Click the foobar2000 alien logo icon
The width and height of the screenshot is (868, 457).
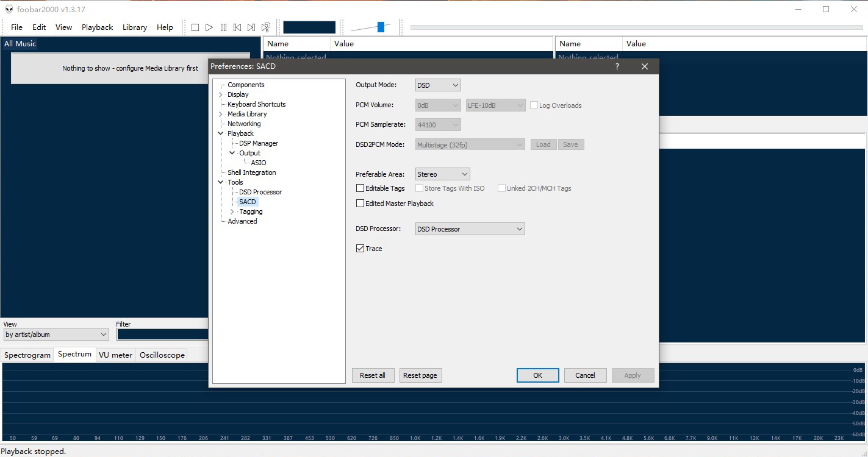point(9,9)
